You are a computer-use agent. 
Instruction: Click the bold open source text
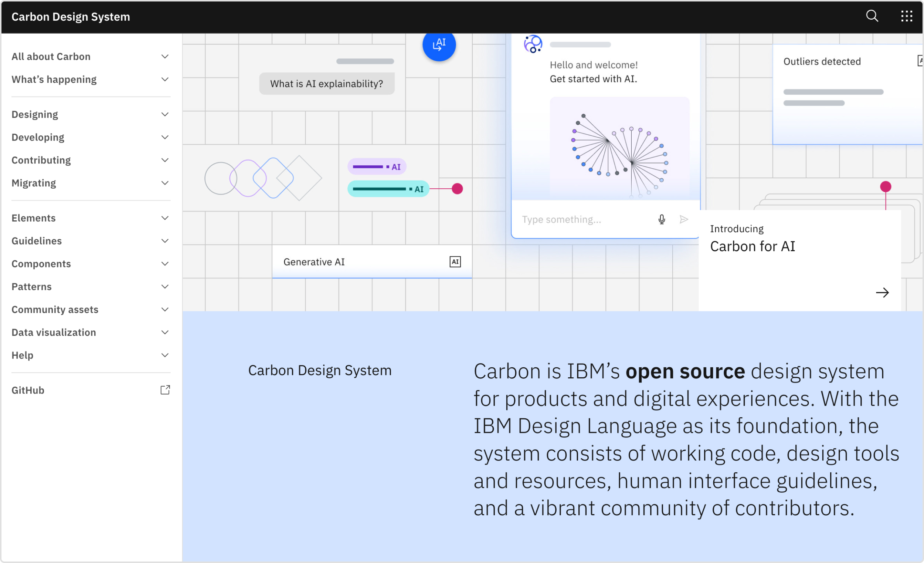coord(685,372)
